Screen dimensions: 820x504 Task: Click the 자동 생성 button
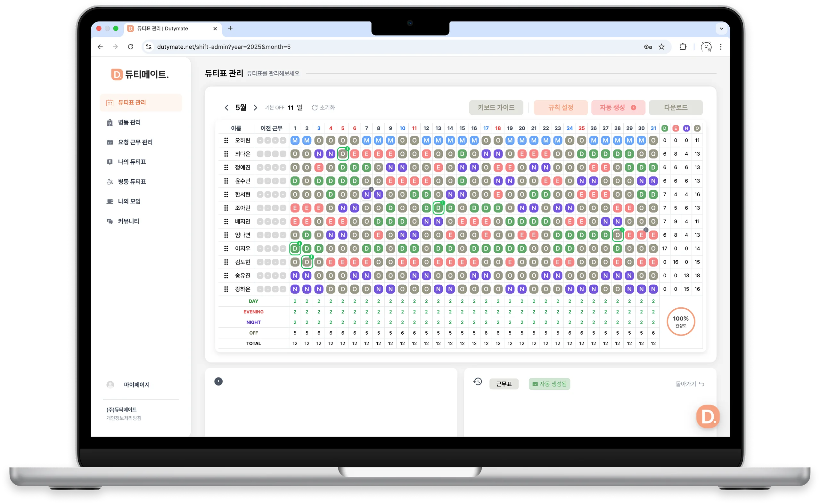pyautogui.click(x=618, y=108)
